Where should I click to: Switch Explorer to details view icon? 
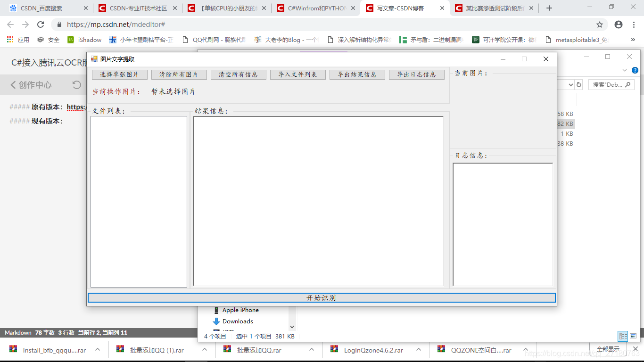point(623,336)
